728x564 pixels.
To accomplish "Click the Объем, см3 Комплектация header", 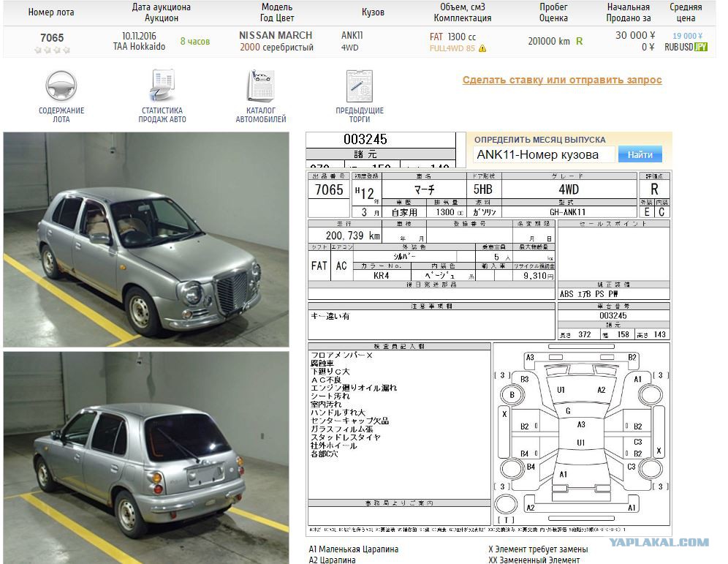I will pyautogui.click(x=463, y=12).
